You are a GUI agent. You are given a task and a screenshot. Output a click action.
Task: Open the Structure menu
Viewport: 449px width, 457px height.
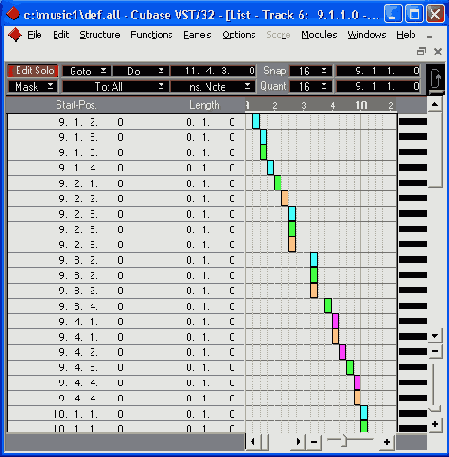coord(100,35)
